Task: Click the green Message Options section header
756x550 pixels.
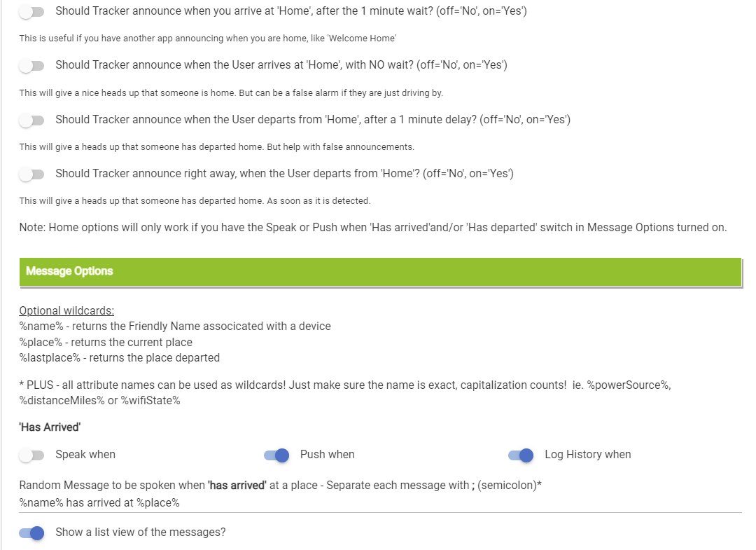Action: pos(380,272)
